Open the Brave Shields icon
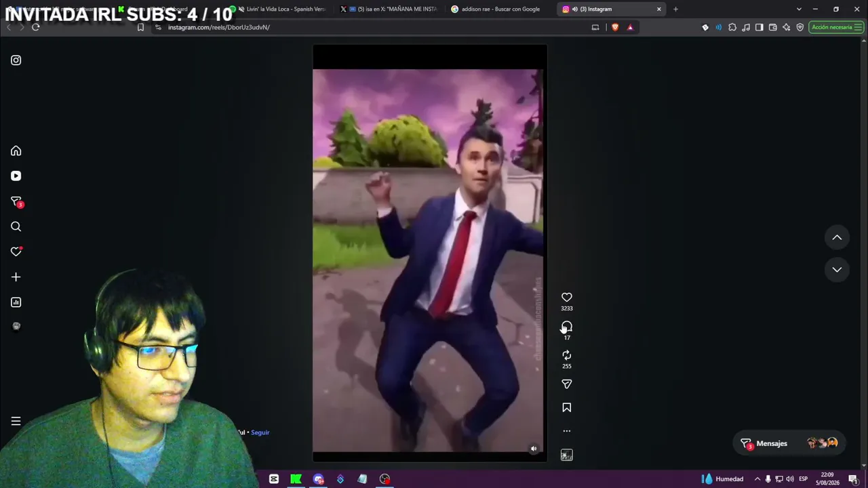This screenshot has height=488, width=868. pos(615,27)
